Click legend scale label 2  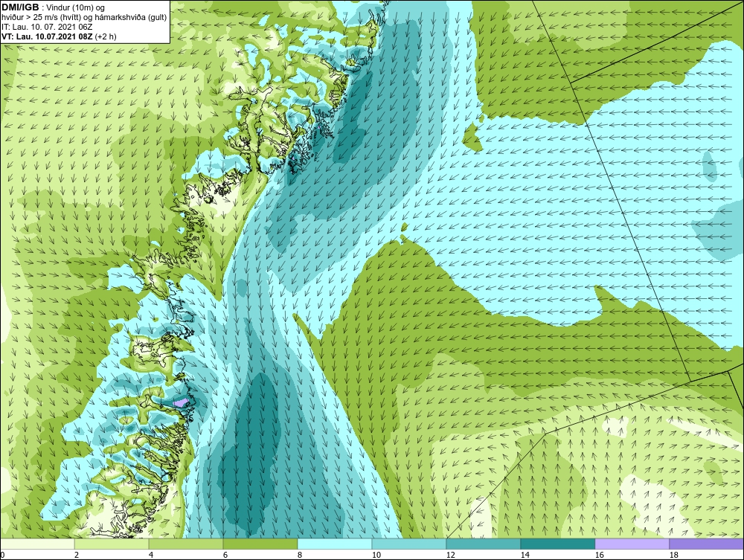(77, 555)
